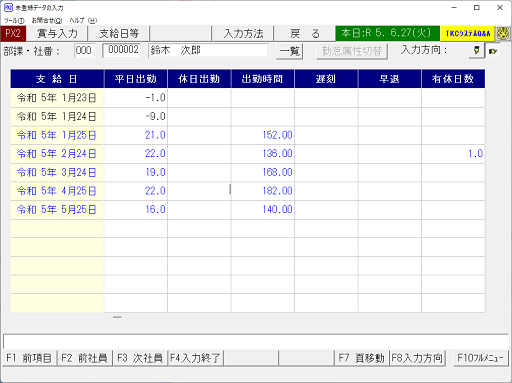Click the 本日 date display
This screenshot has width=512, height=383.
tap(388, 33)
